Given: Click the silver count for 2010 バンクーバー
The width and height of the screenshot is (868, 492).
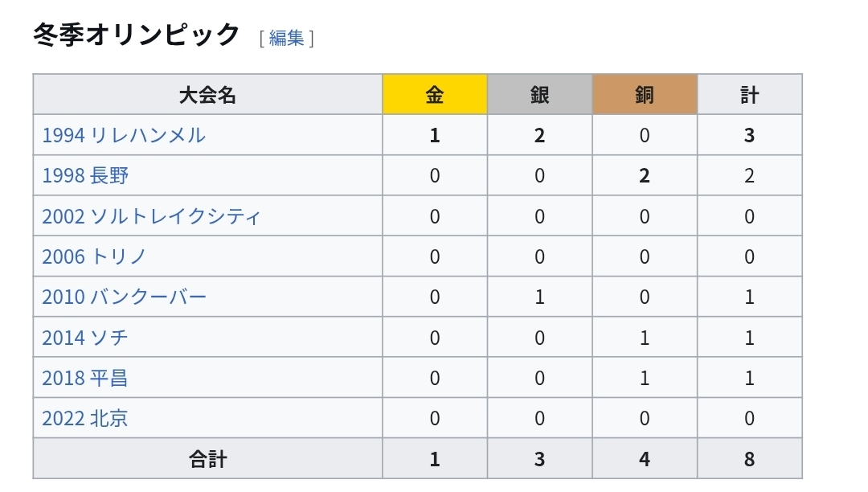Looking at the screenshot, I should (x=539, y=297).
